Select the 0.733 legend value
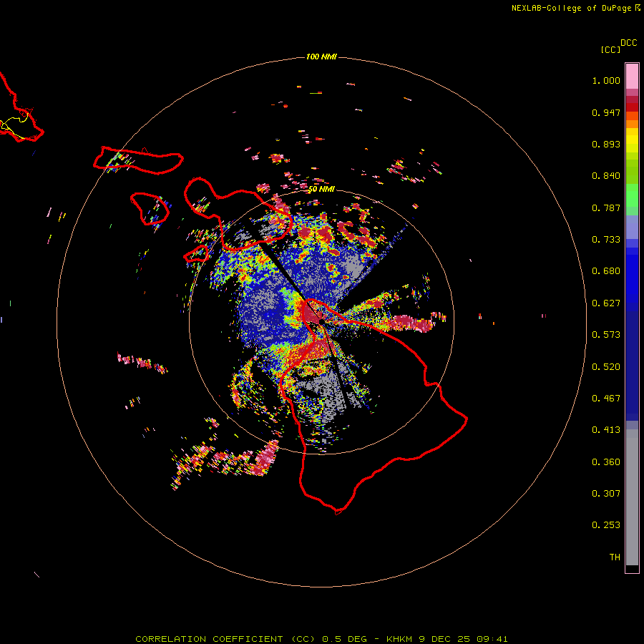Viewport: 644px width, 644px height. (606, 240)
